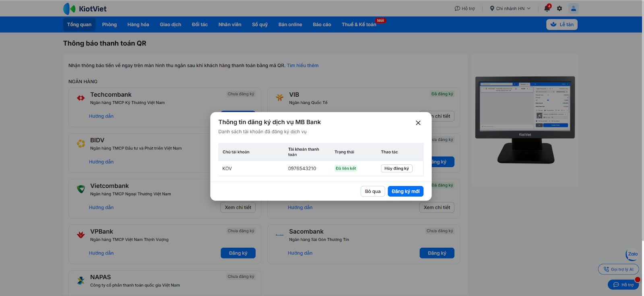This screenshot has width=644, height=296.
Task: Open the floating Hỗ trợ chat button
Action: pyautogui.click(x=623, y=285)
